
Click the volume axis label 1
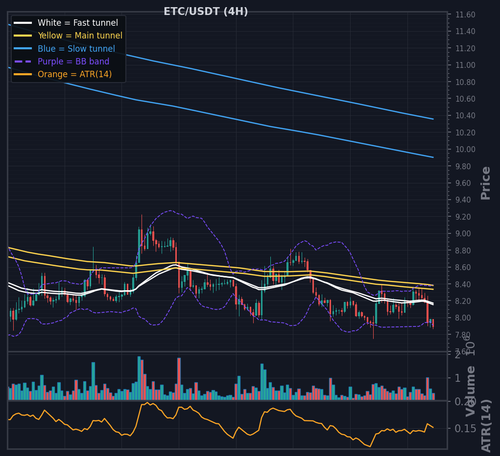458,378
